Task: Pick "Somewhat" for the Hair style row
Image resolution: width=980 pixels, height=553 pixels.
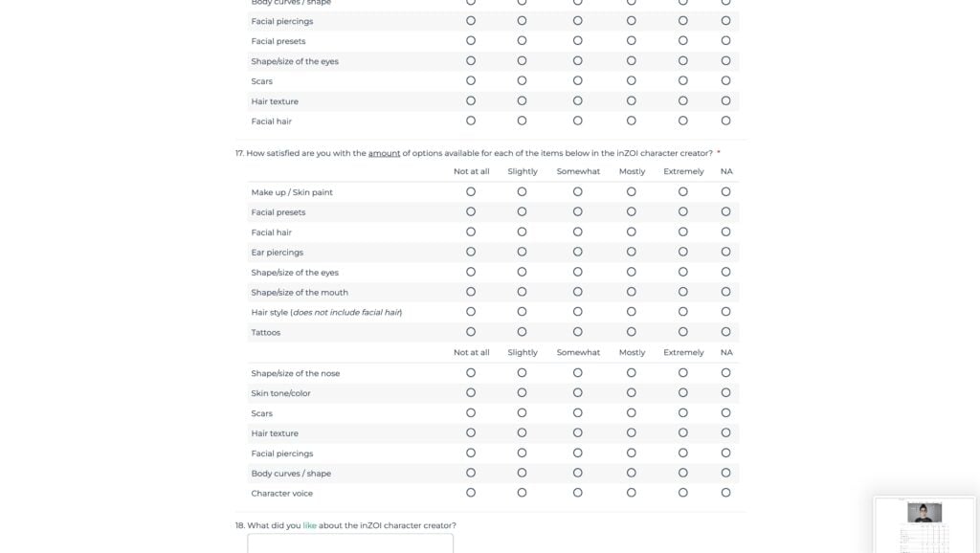Action: 578,312
